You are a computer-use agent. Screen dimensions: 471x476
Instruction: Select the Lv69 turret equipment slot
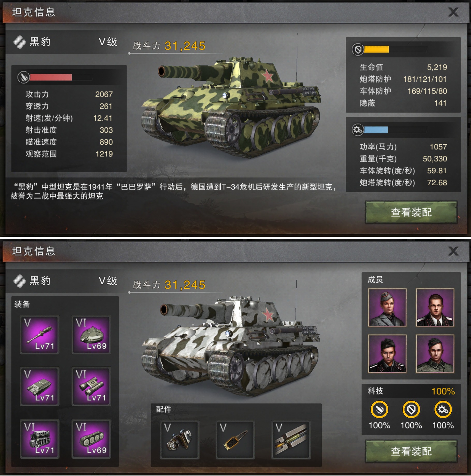point(91,335)
